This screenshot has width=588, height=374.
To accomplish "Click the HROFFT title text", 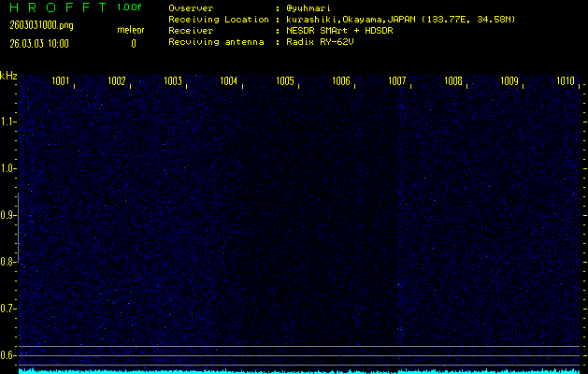I will pos(53,7).
